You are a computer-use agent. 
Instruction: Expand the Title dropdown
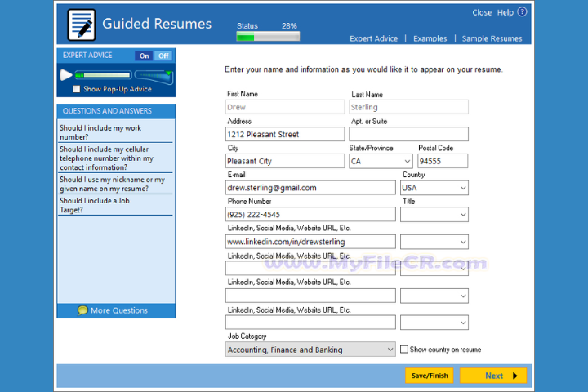tap(434, 215)
